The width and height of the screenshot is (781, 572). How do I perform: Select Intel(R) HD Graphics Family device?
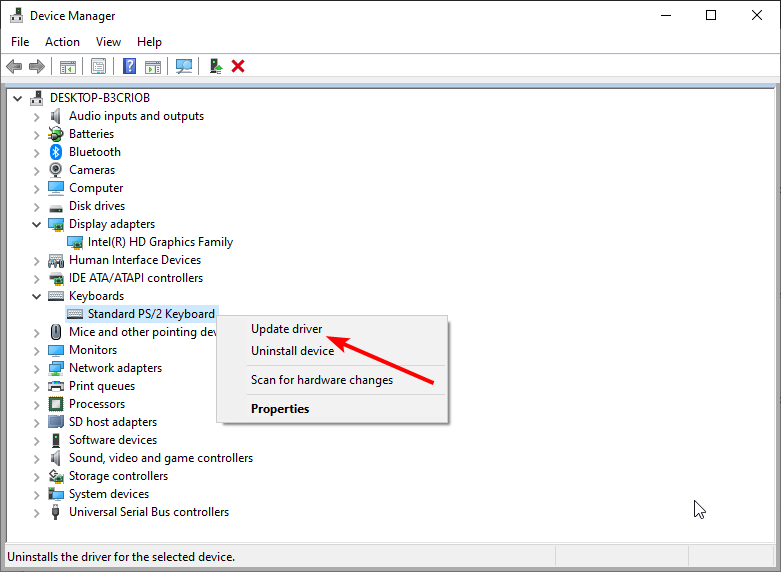(x=160, y=242)
